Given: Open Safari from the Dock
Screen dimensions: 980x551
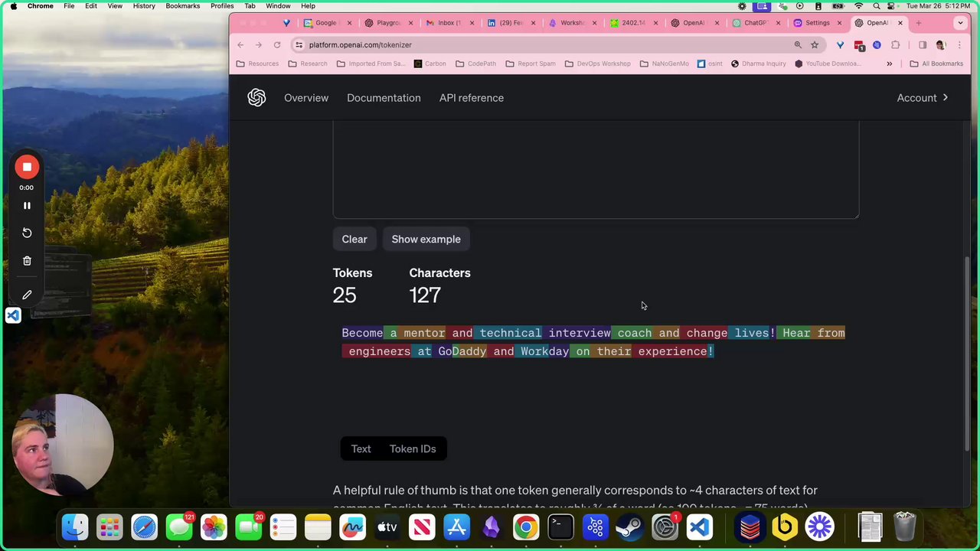Looking at the screenshot, I should pyautogui.click(x=144, y=527).
